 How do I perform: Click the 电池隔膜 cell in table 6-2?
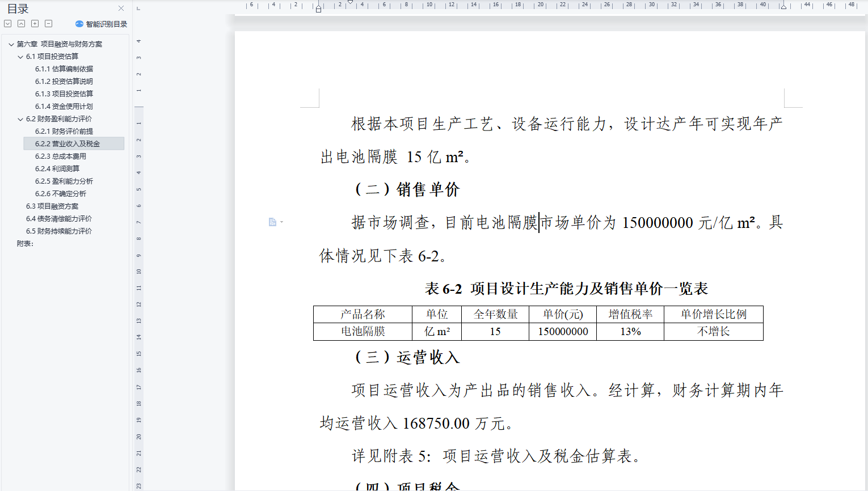[x=362, y=331]
